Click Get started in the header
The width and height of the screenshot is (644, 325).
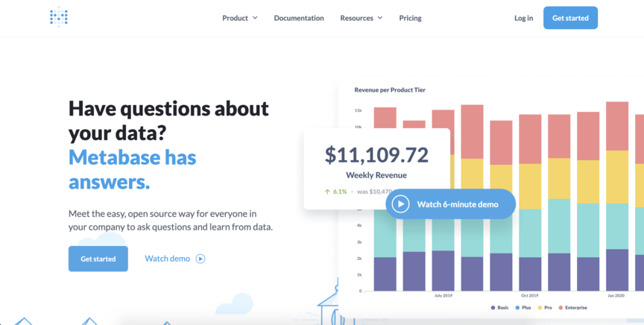pyautogui.click(x=570, y=18)
